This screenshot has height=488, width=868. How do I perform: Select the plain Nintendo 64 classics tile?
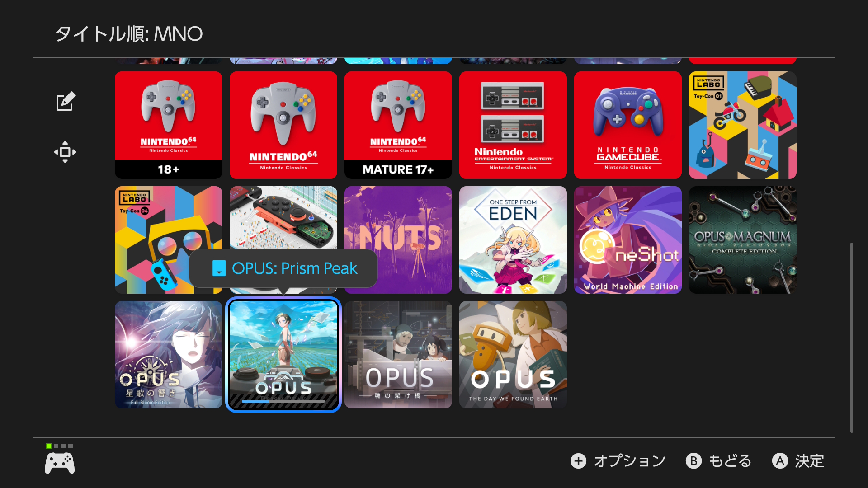(x=283, y=125)
